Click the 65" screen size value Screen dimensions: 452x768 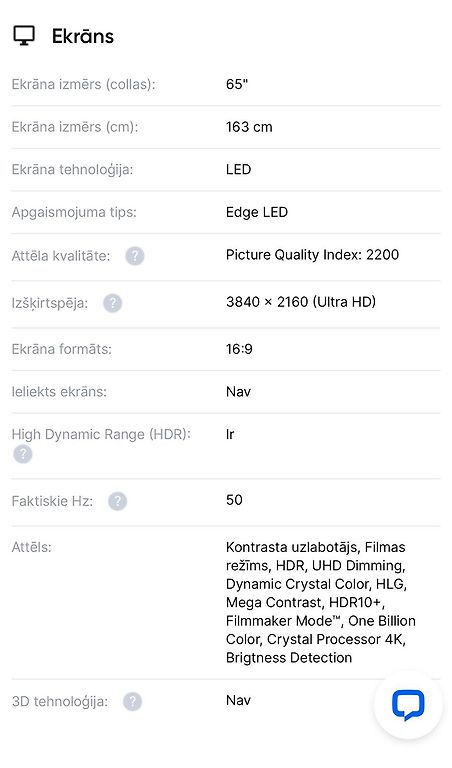pyautogui.click(x=237, y=84)
